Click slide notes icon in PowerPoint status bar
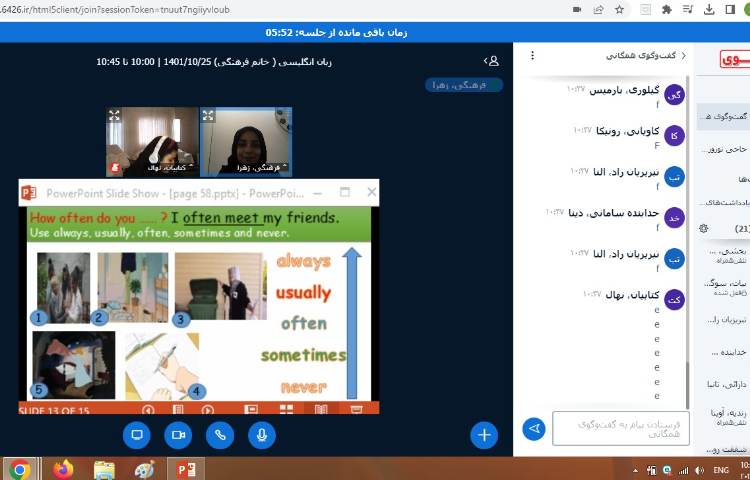750x480 pixels. (178, 410)
